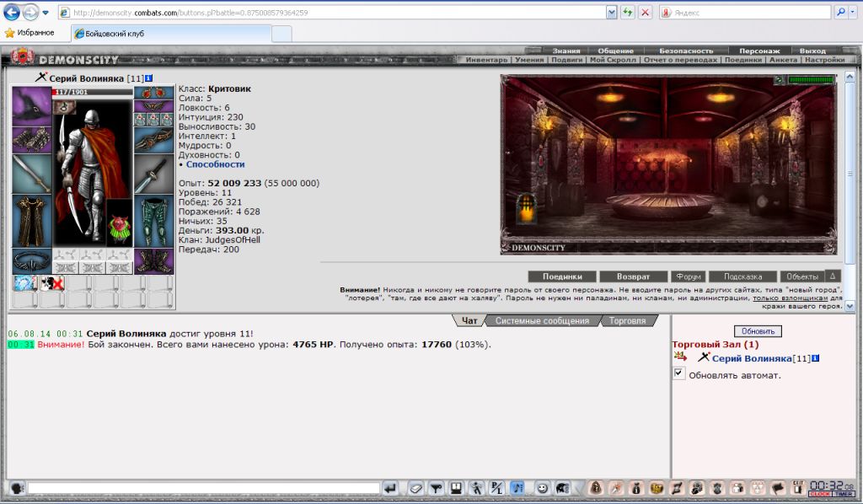Click the CLOCK mode label
Viewport: 863px width, 504px height.
point(819,494)
